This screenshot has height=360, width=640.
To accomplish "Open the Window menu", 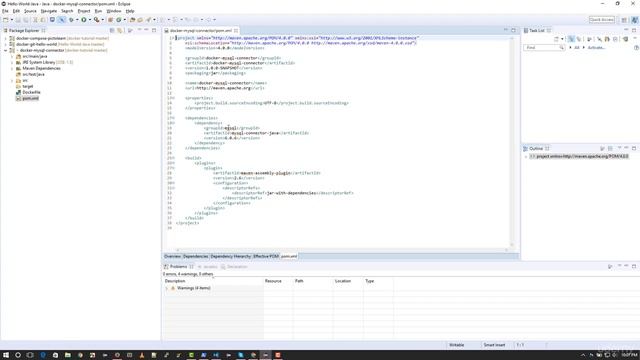I will (x=113, y=11).
